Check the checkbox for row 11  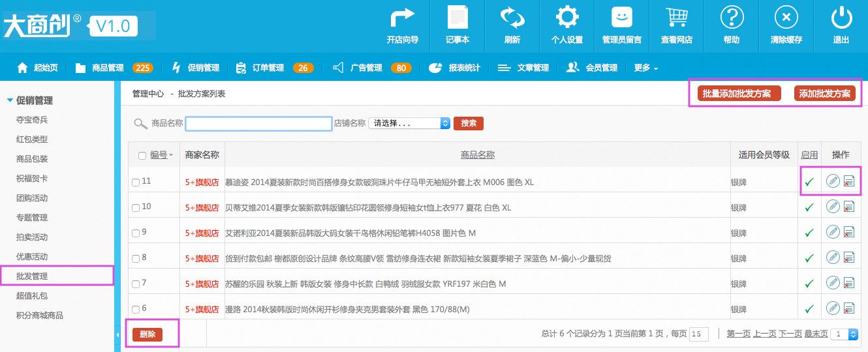coord(136,183)
